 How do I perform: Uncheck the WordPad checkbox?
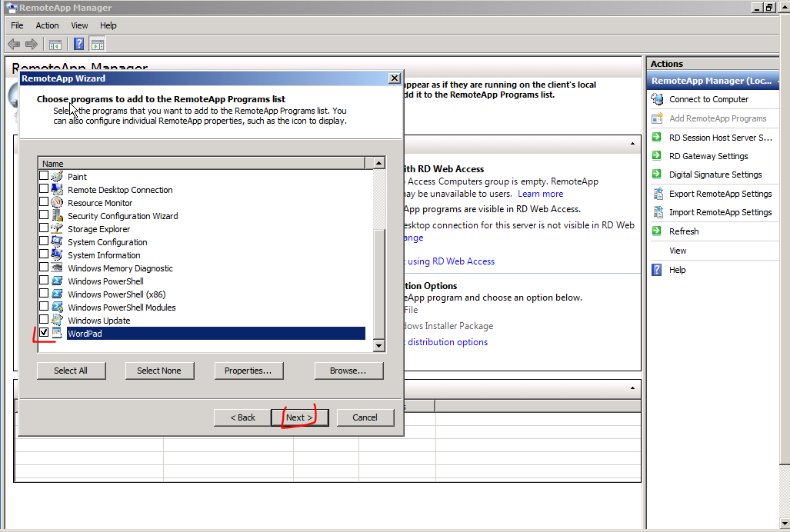point(44,333)
